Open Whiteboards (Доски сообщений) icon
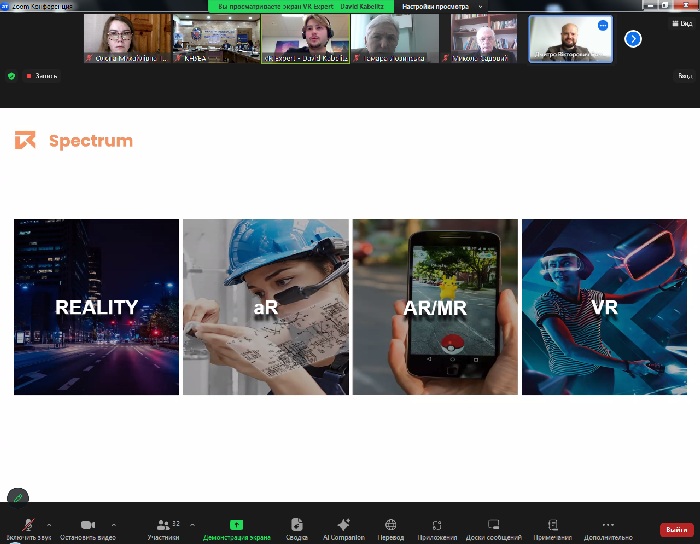 coord(493,525)
